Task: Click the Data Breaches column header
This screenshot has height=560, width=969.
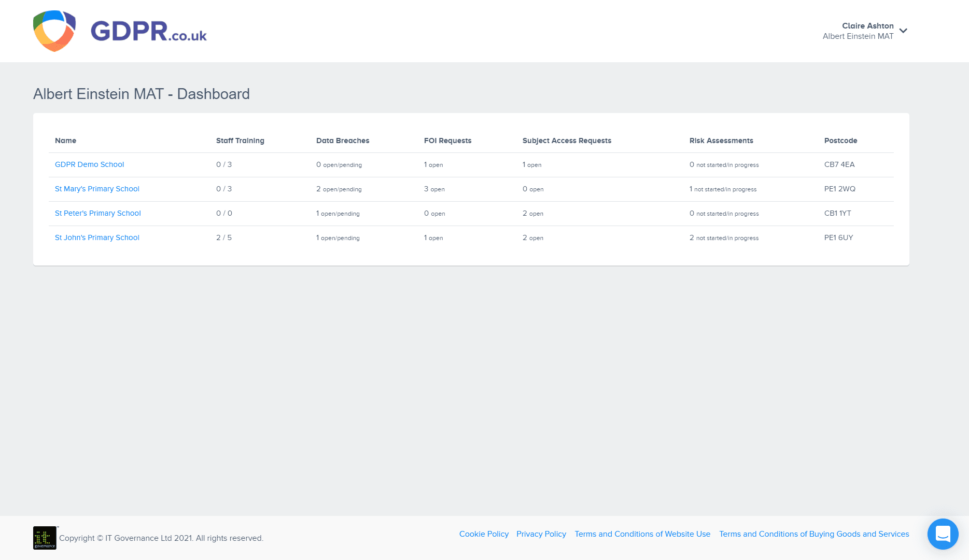Action: (343, 141)
